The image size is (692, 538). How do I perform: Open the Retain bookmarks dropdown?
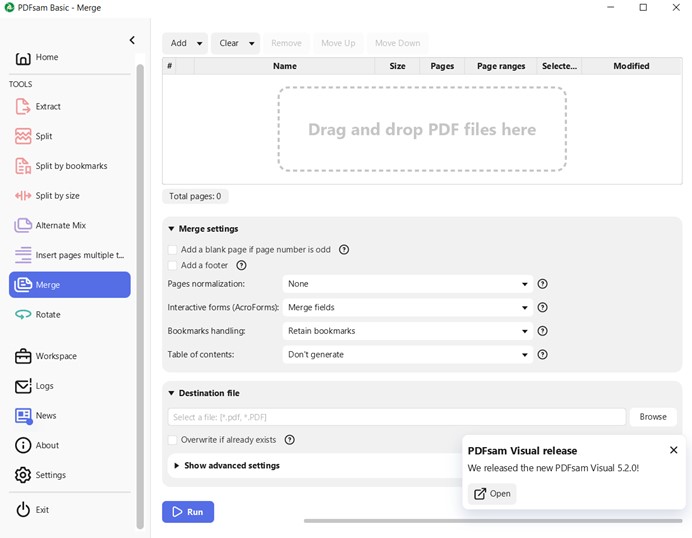[x=407, y=331]
